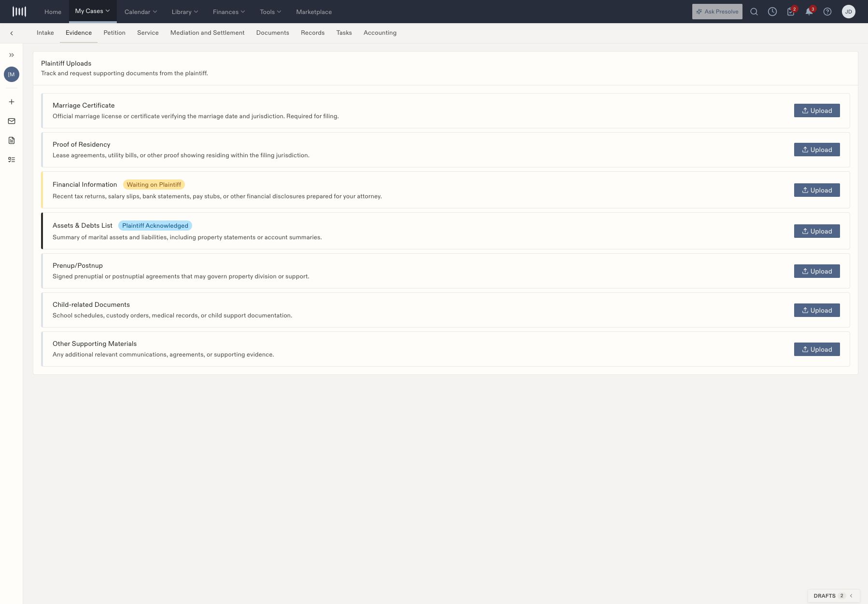868x604 pixels.
Task: Open the Tools dropdown menu
Action: pyautogui.click(x=270, y=12)
